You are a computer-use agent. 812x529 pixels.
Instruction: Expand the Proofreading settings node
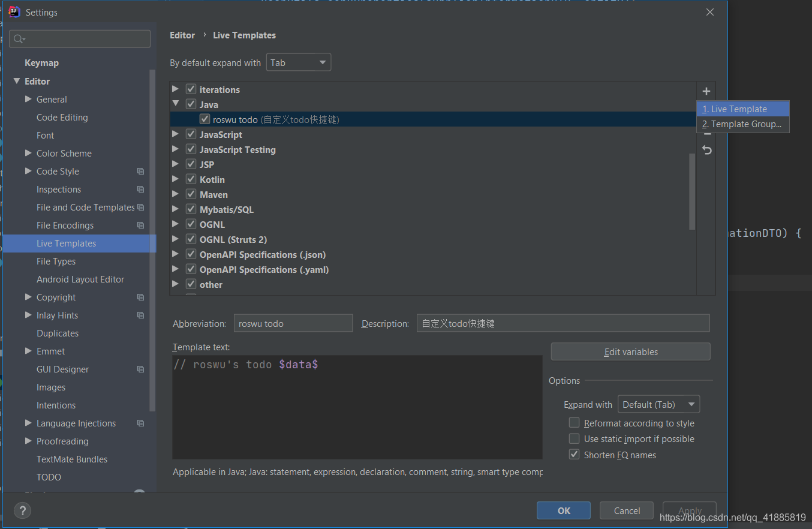(x=28, y=441)
